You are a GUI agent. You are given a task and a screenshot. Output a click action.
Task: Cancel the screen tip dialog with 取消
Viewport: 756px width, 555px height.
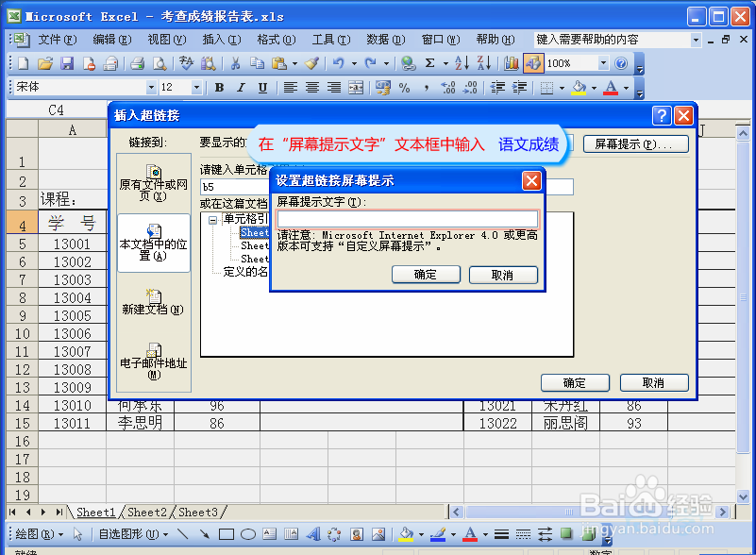503,275
